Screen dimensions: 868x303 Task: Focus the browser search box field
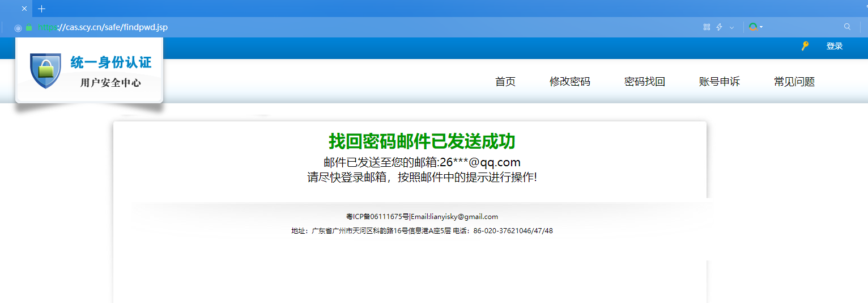point(802,27)
